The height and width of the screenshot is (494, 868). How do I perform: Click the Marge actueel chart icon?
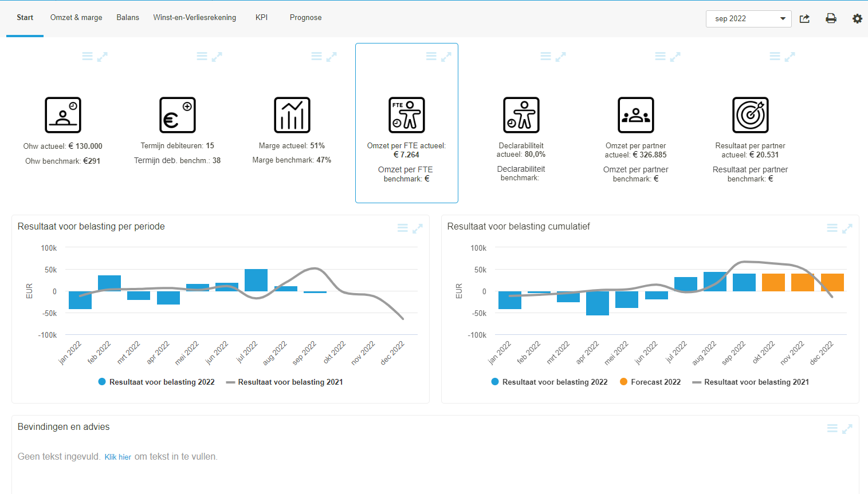tap(292, 114)
